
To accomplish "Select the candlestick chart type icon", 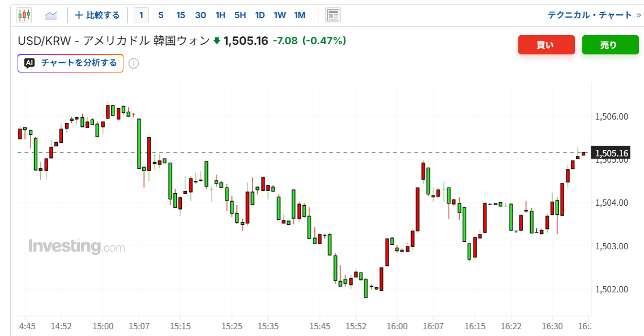I will tap(24, 16).
